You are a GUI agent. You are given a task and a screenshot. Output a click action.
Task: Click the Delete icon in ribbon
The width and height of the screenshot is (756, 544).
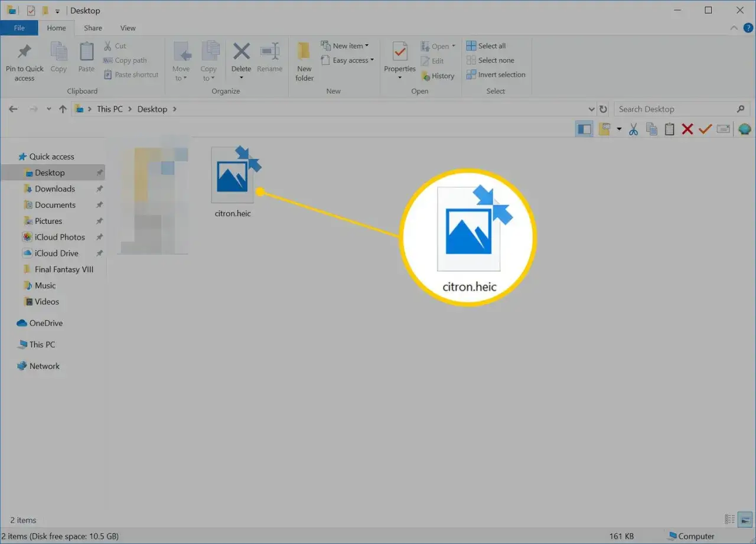click(241, 52)
